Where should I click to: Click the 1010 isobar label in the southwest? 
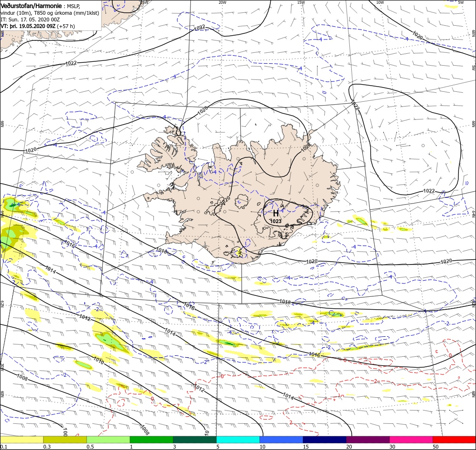coord(99,361)
